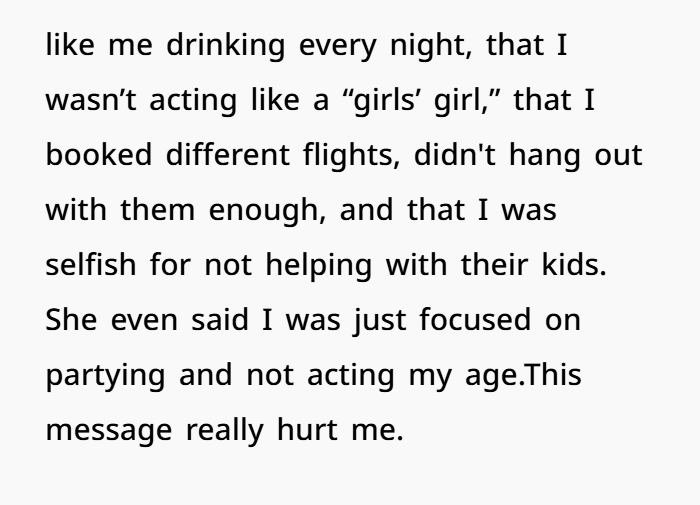Click the word "different"
The image size is (700, 505).
[228, 155]
